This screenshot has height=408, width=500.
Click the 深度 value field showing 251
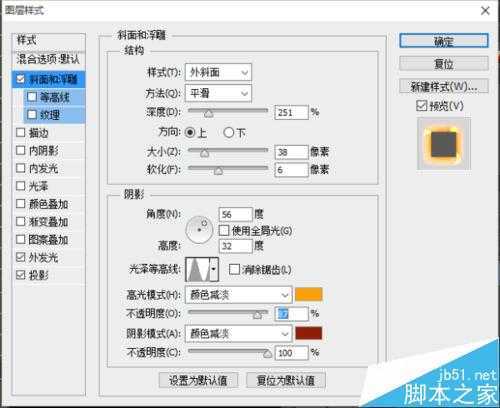pos(291,112)
